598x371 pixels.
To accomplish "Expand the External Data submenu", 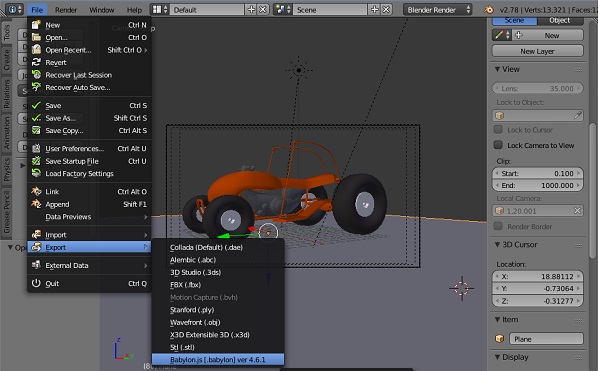I will pyautogui.click(x=146, y=265).
